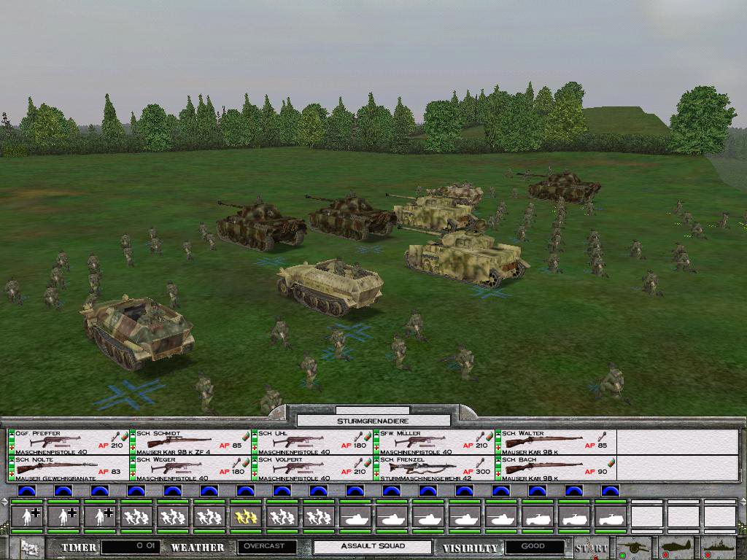Select soldier Ogf. Pfeiffer's weapon image
747x560 pixels.
coord(55,442)
